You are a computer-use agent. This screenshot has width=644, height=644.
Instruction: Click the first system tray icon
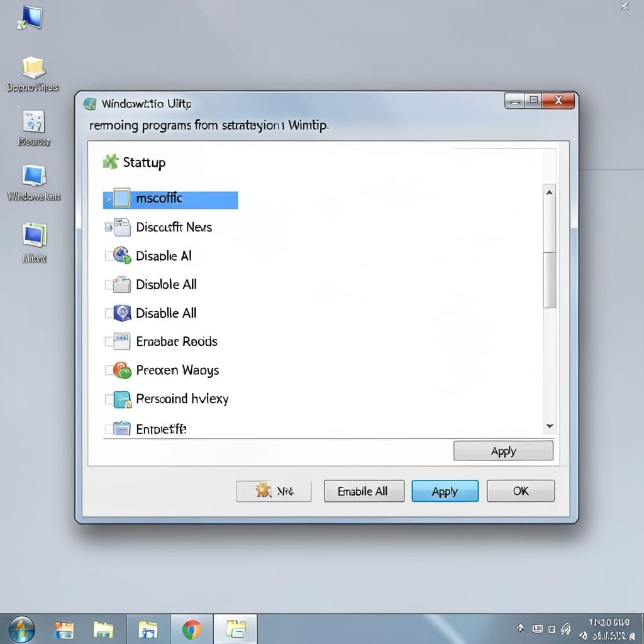tap(520, 628)
